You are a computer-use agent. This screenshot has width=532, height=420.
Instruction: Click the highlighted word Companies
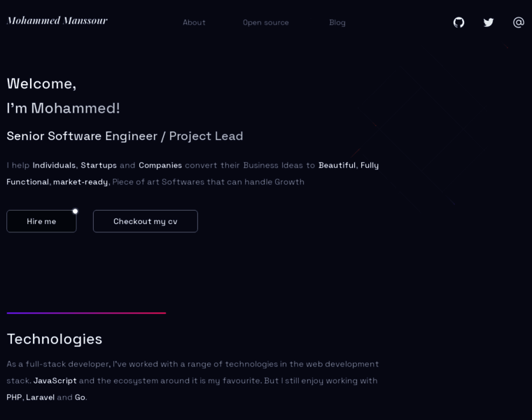point(160,165)
